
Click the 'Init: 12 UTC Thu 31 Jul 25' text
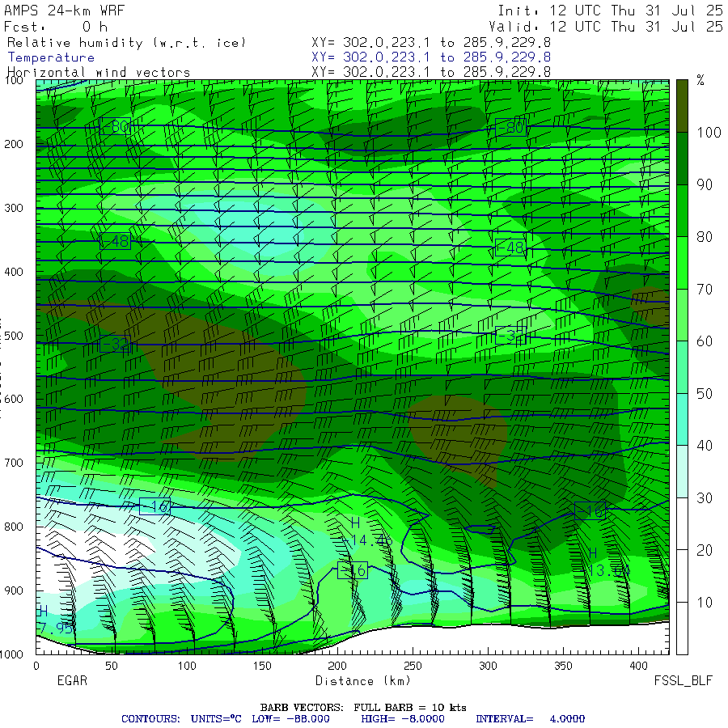tap(610, 11)
